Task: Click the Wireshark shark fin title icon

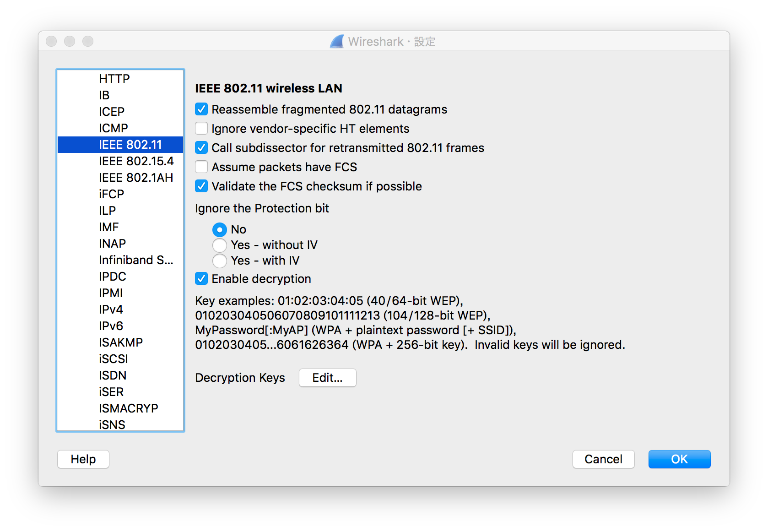Action: pyautogui.click(x=337, y=42)
